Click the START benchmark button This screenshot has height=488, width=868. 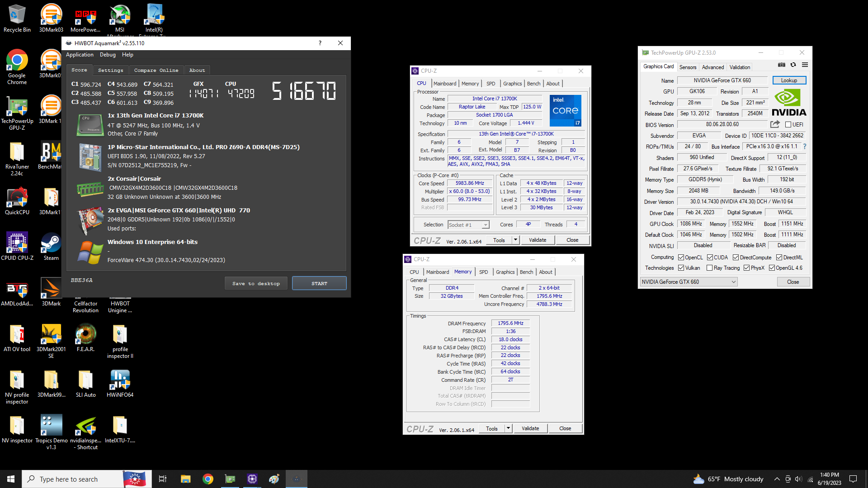pyautogui.click(x=319, y=283)
